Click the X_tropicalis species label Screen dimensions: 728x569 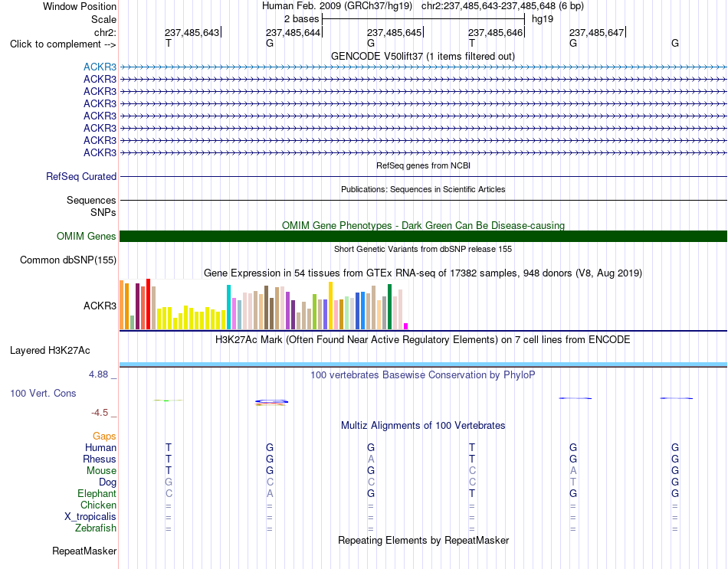(x=90, y=517)
